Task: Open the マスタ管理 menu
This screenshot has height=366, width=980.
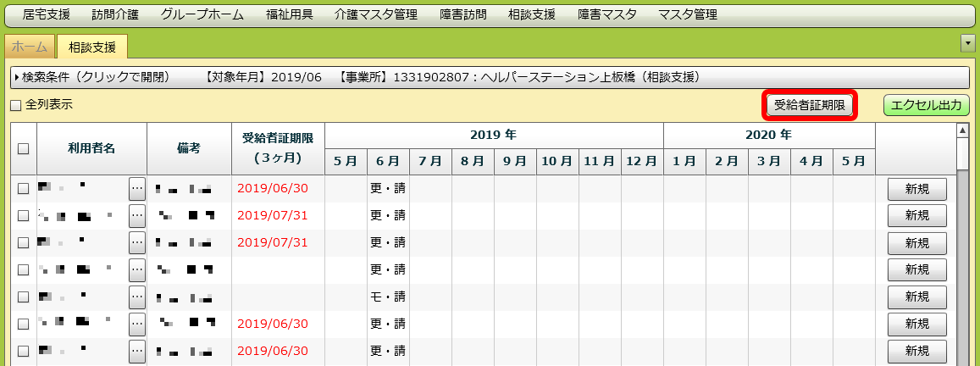Action: pyautogui.click(x=687, y=14)
